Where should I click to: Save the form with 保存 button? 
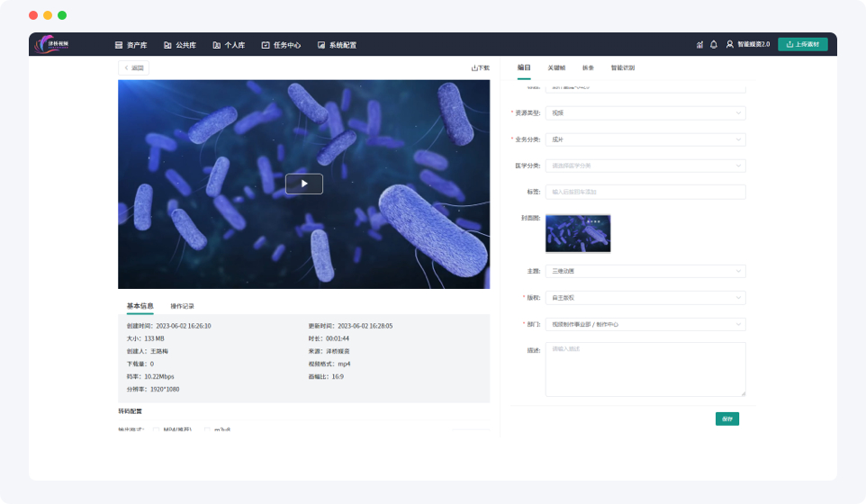click(x=727, y=418)
